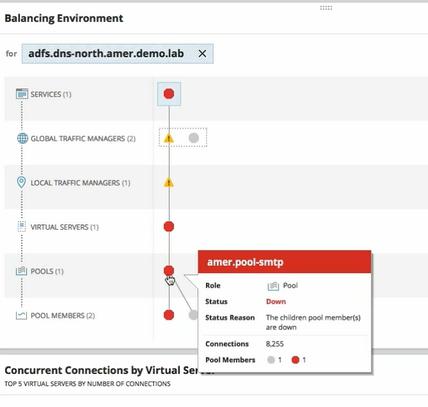Click the POOL MEMBERS (2) label
428x407 pixels.
coord(63,315)
